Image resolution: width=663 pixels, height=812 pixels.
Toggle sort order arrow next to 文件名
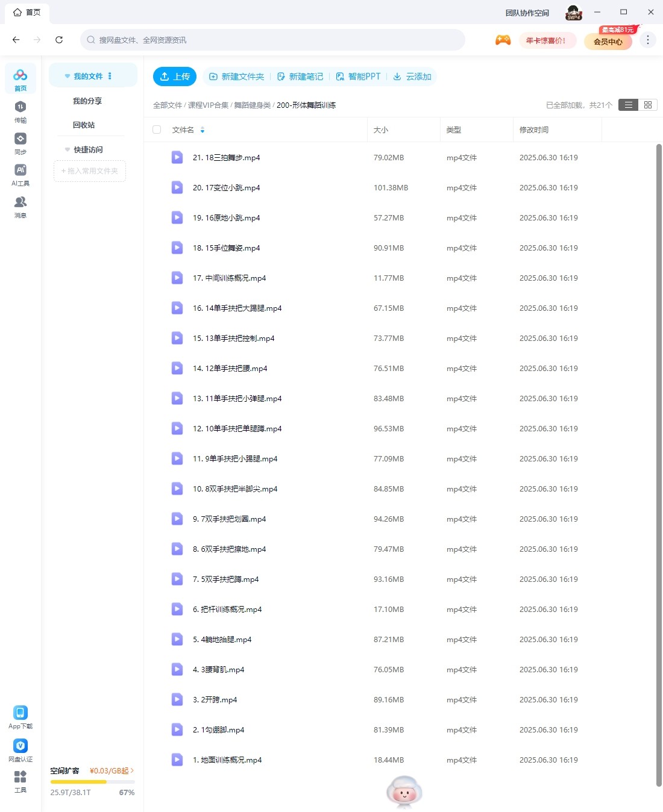203,130
